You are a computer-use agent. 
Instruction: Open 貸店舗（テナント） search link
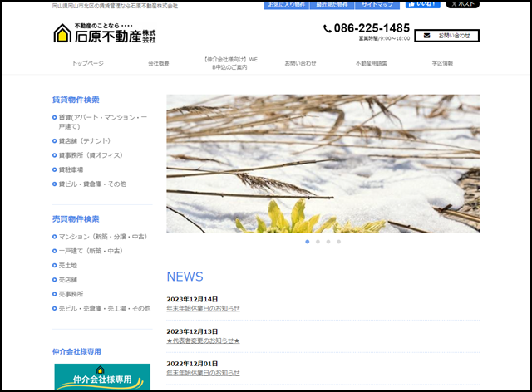pyautogui.click(x=85, y=140)
